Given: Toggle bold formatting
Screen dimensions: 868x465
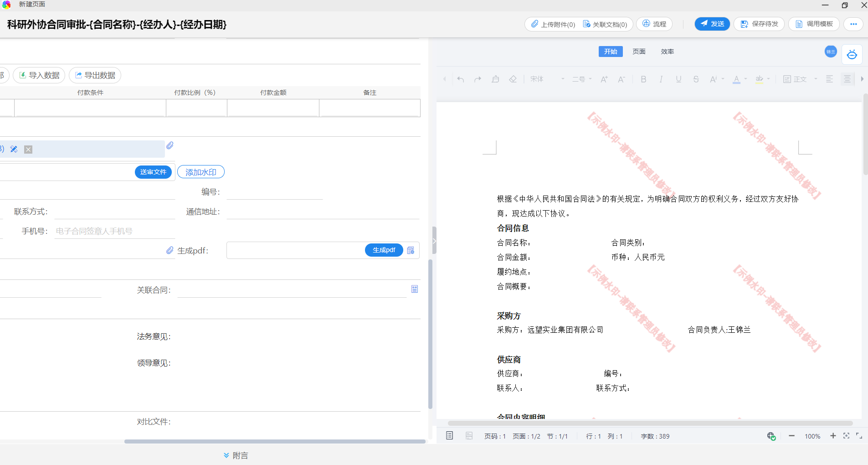Looking at the screenshot, I should (643, 79).
